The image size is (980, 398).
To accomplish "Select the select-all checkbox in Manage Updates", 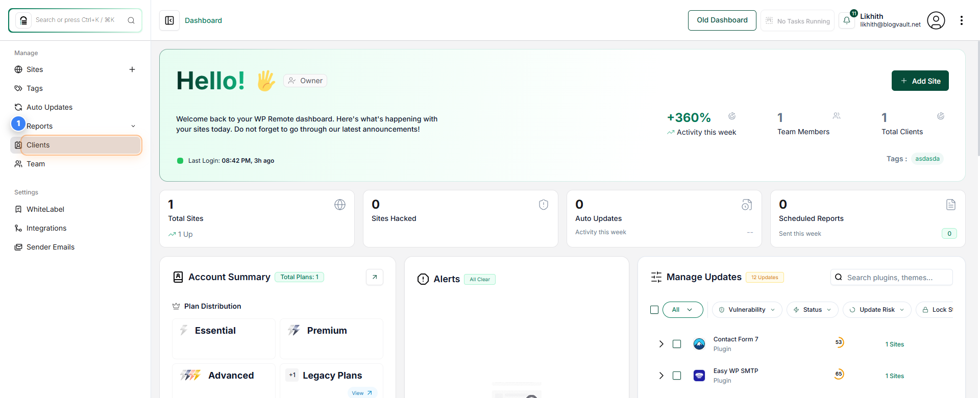I will pyautogui.click(x=655, y=309).
